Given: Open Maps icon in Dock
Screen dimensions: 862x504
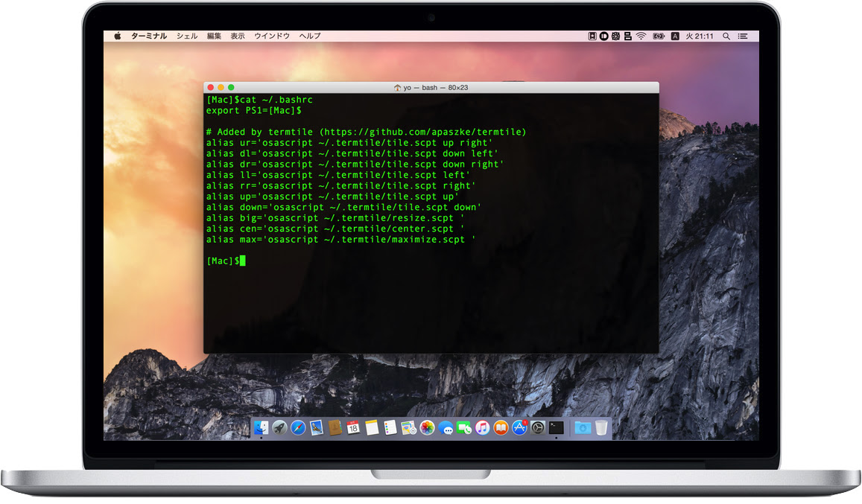Looking at the screenshot, I should [408, 427].
